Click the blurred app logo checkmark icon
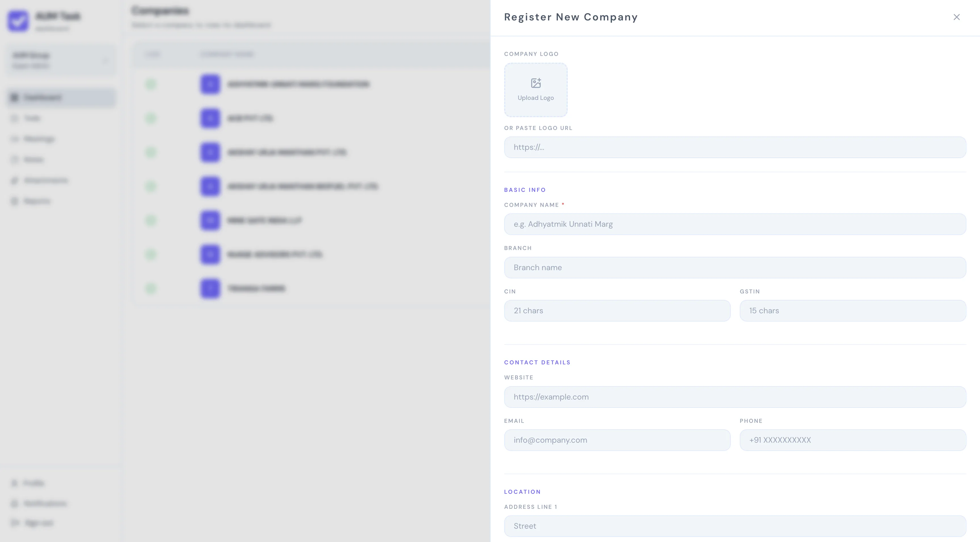 (x=18, y=21)
